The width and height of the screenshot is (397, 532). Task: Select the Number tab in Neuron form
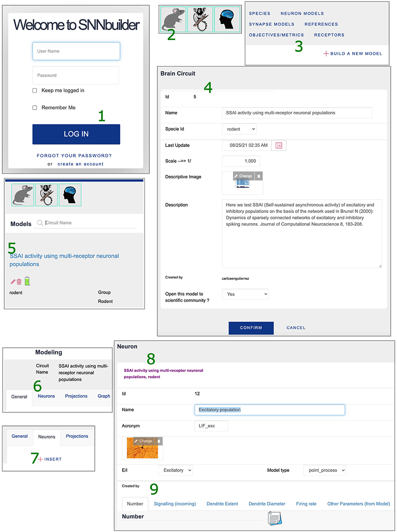coord(135,504)
